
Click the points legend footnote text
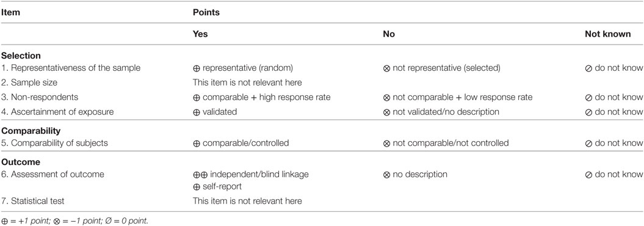click(x=74, y=221)
